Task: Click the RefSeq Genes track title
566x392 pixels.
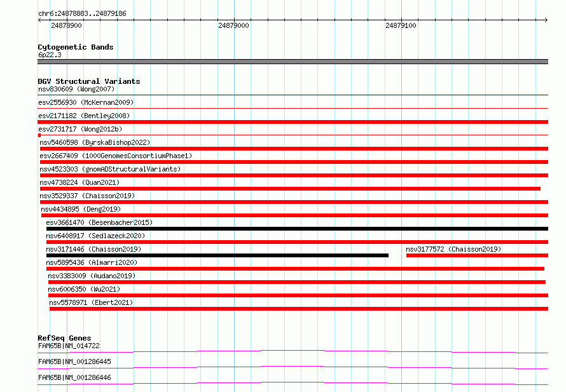Action: coord(64,338)
